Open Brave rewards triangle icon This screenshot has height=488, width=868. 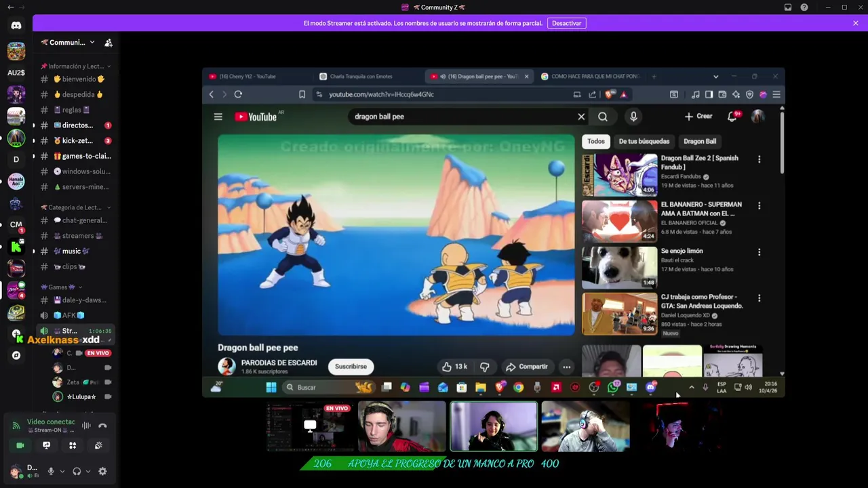pos(623,94)
